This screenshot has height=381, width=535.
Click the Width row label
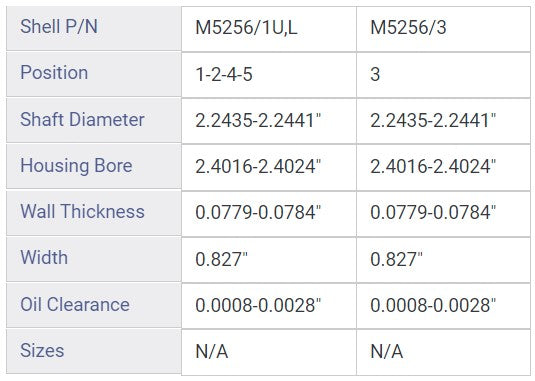point(93,259)
